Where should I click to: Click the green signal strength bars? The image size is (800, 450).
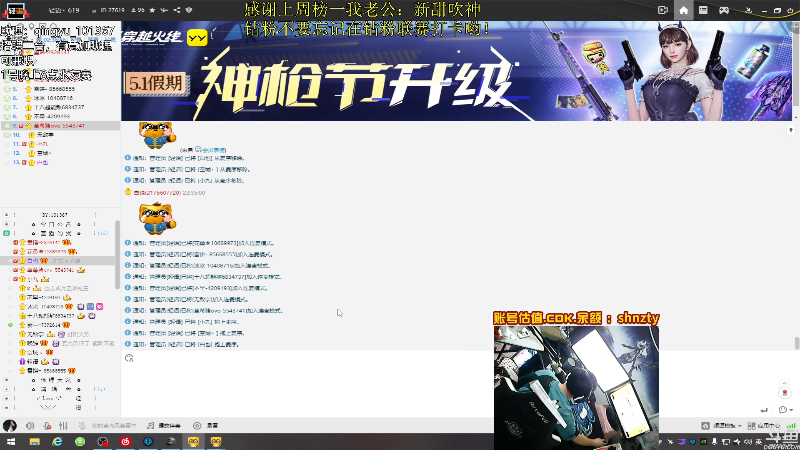coord(791,426)
